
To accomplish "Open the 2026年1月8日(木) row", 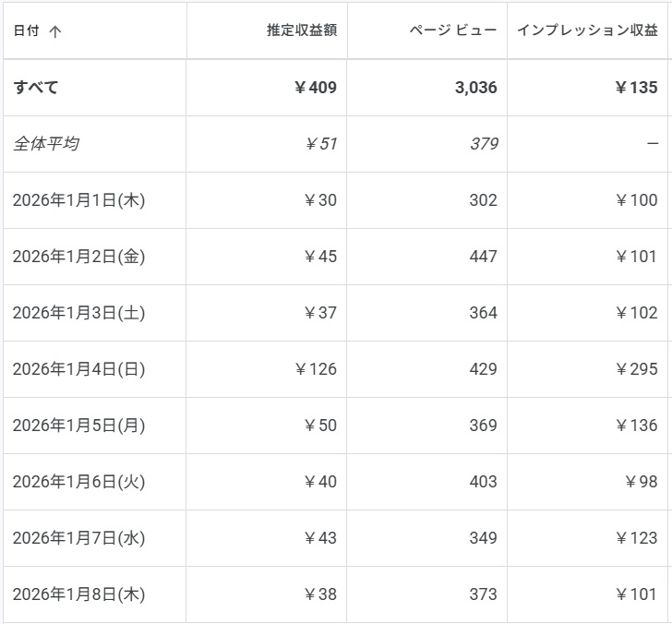I will click(336, 594).
